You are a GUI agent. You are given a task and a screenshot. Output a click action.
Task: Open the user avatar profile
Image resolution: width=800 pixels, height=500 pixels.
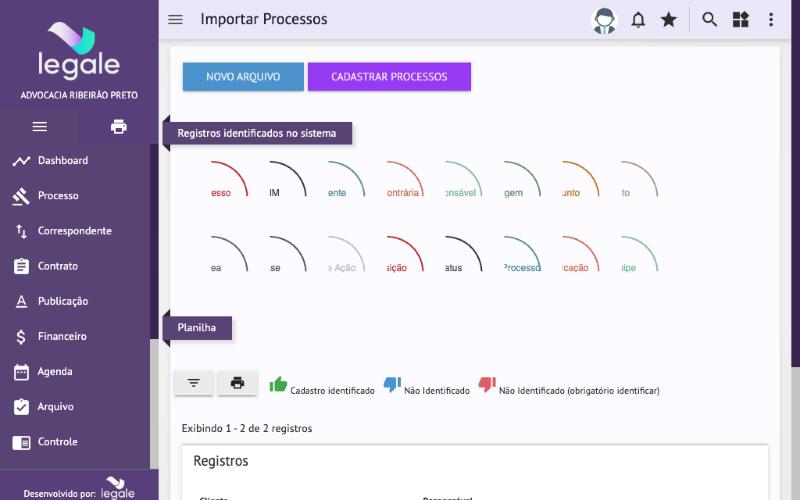[604, 20]
